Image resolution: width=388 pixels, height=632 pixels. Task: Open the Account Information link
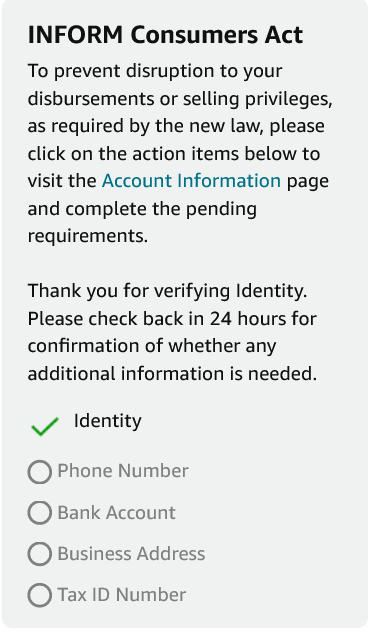(x=191, y=181)
